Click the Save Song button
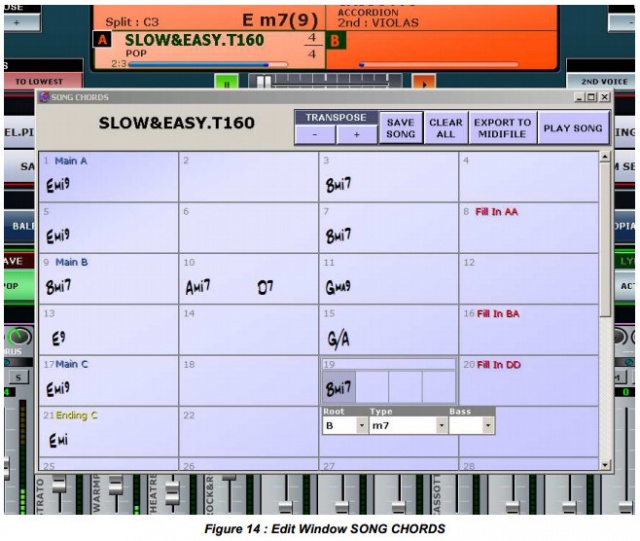The width and height of the screenshot is (640, 541). (x=400, y=127)
